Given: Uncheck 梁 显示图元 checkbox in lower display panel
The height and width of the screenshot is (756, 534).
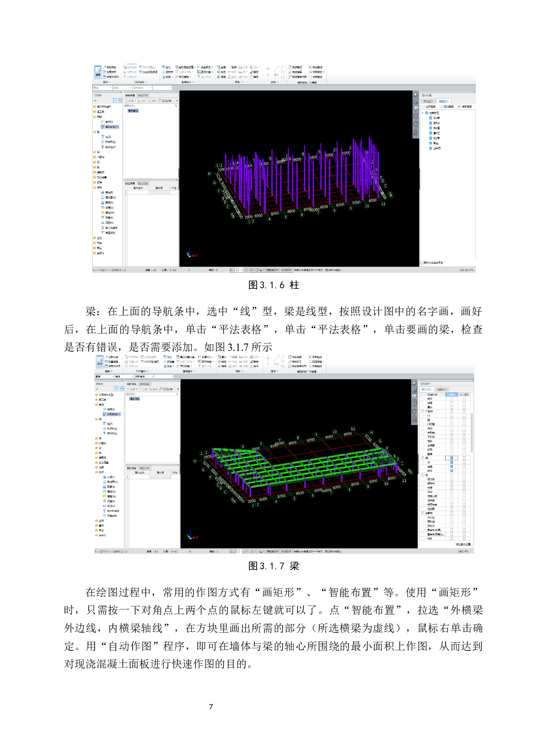Looking at the screenshot, I should coord(451,458).
